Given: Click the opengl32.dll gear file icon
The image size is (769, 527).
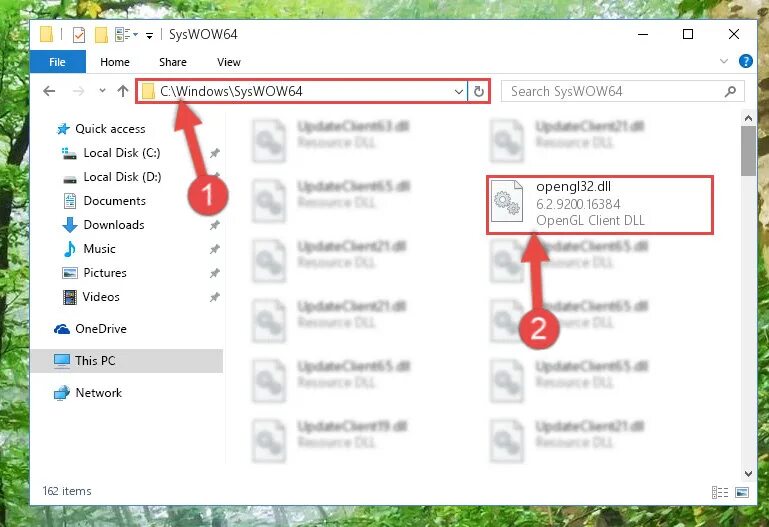Looking at the screenshot, I should point(507,201).
